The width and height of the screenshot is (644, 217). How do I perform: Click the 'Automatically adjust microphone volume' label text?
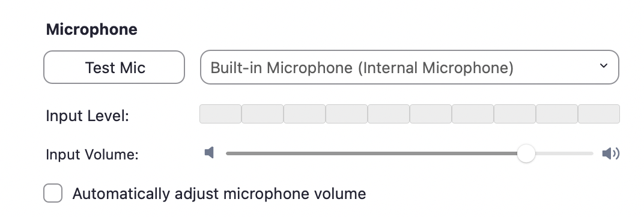click(219, 193)
